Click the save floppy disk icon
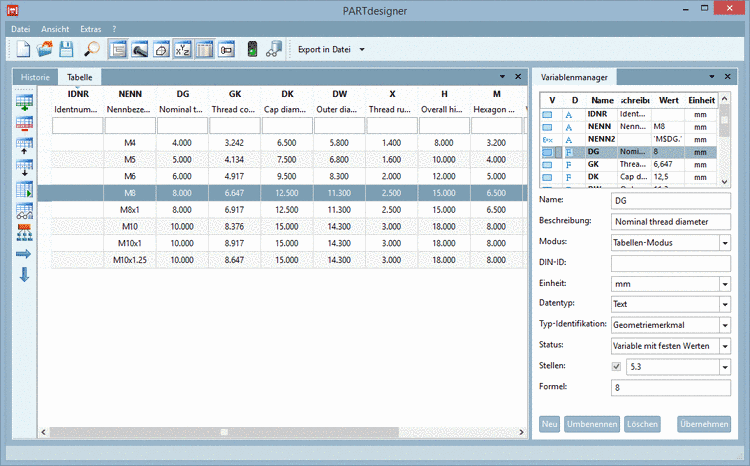The image size is (750, 466). point(66,49)
